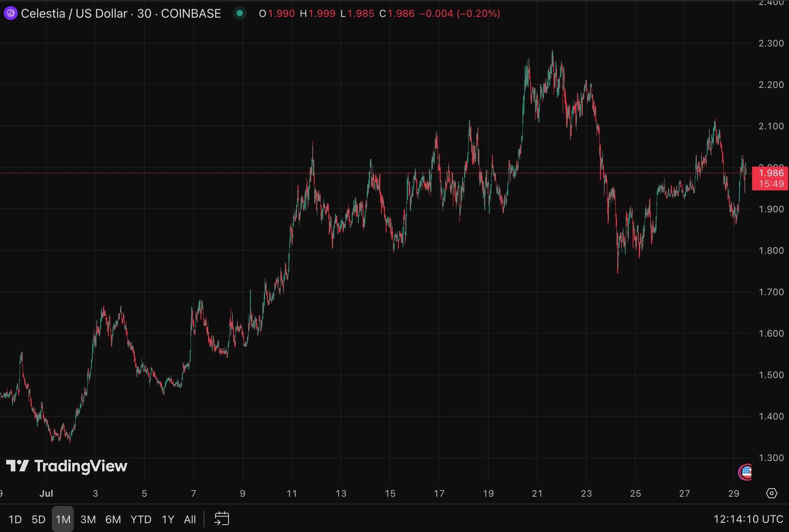Click the 29 date axis label

click(734, 493)
